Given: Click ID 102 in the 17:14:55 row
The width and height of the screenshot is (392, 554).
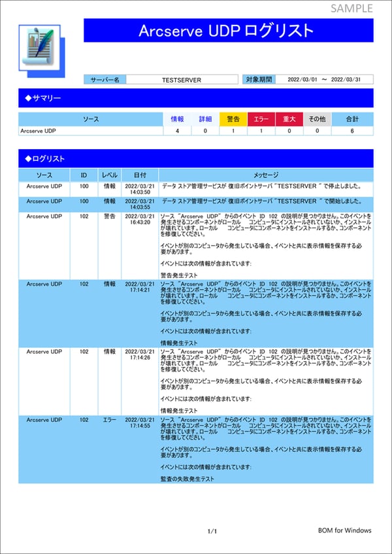Looking at the screenshot, I should point(84,420).
